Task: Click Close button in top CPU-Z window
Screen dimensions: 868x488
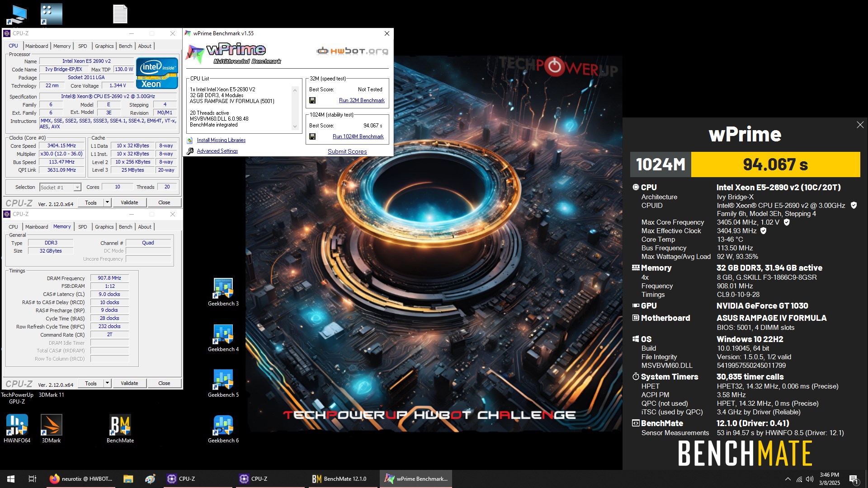Action: point(164,202)
